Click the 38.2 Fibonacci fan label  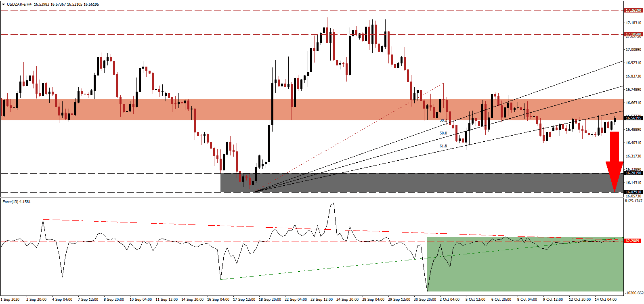click(x=443, y=120)
